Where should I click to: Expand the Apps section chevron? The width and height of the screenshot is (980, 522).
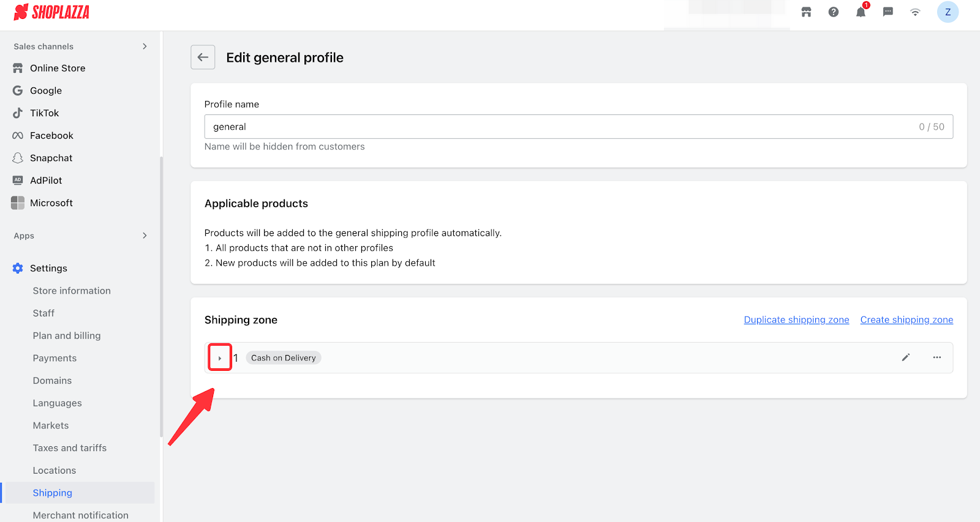coord(145,236)
